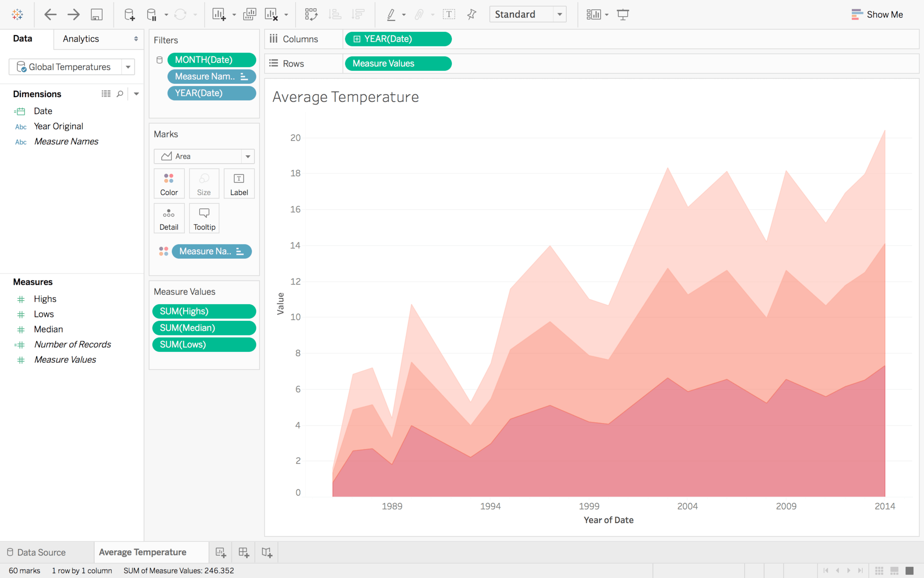Screen dimensions: 924x578
Task: Click the save/download icon in toolbar
Action: click(97, 14)
